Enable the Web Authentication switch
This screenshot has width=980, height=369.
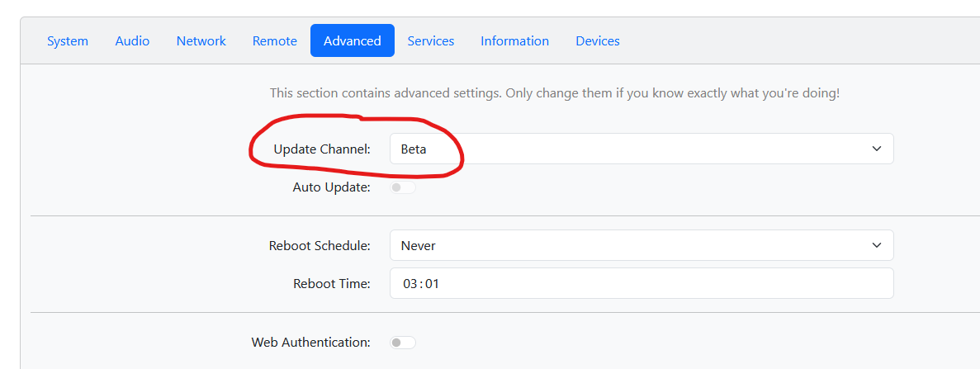[x=403, y=342]
